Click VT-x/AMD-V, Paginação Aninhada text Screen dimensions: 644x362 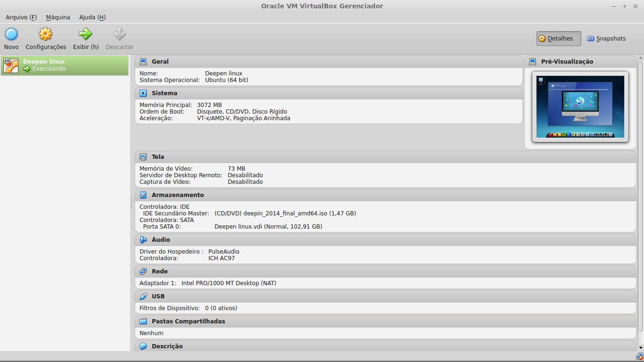click(x=244, y=118)
